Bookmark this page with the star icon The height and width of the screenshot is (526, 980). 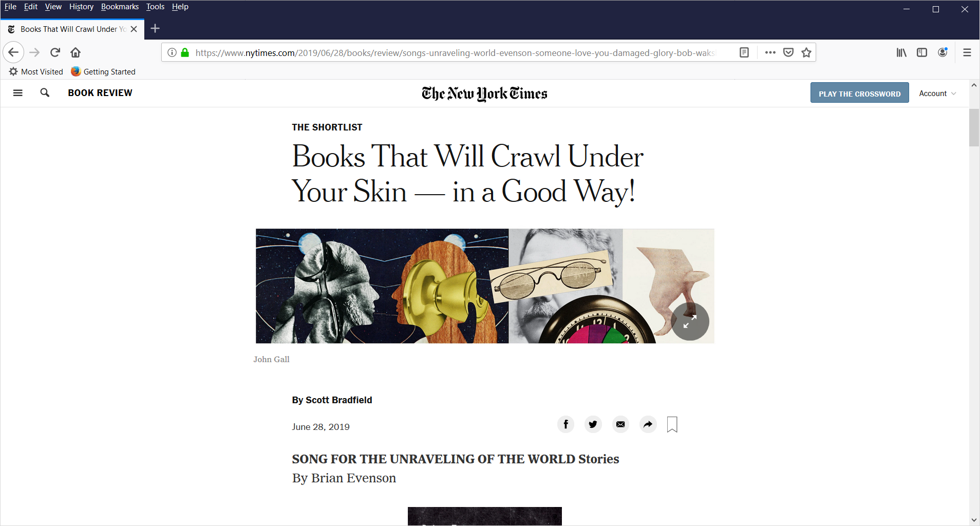pos(806,52)
